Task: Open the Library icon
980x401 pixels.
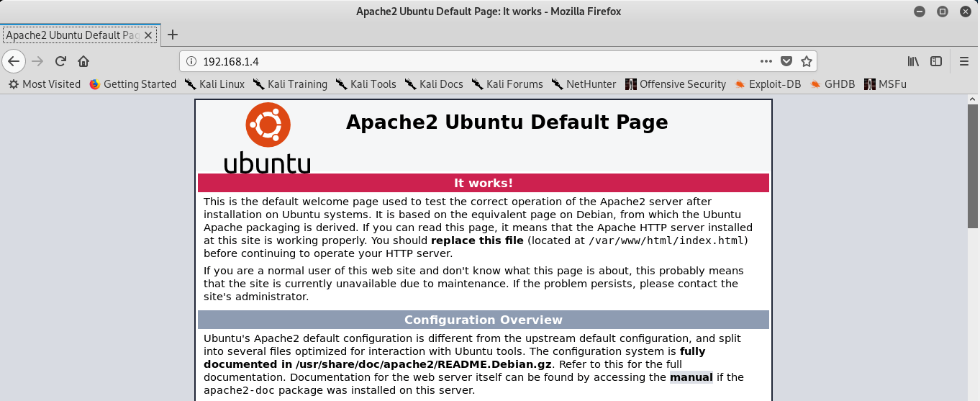Action: pos(913,61)
